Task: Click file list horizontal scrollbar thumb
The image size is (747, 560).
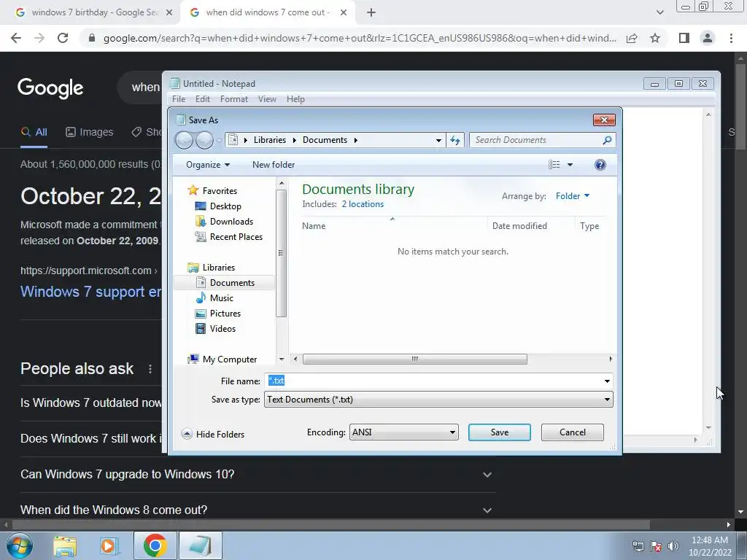Action: click(x=415, y=359)
